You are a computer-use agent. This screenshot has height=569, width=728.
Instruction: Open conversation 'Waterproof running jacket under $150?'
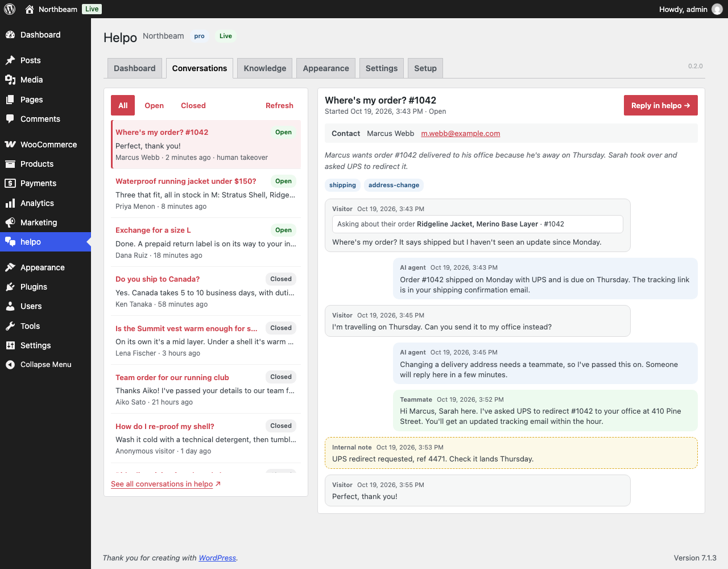coord(206,193)
